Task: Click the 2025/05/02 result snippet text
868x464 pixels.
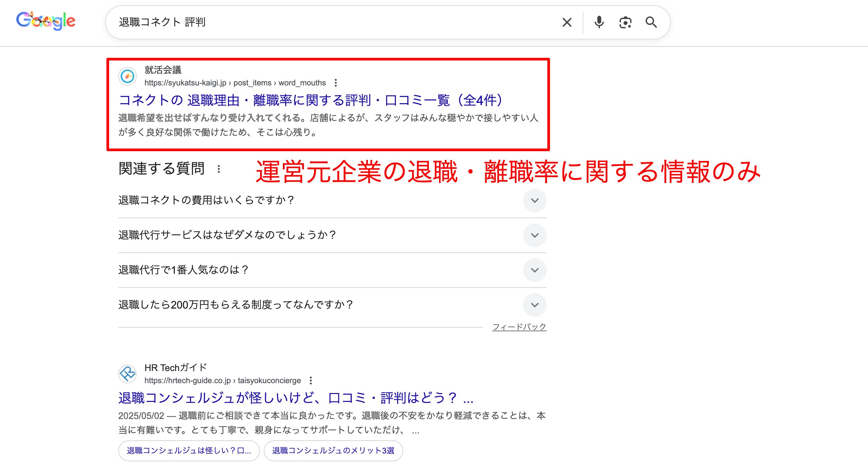Action: pyautogui.click(x=332, y=423)
